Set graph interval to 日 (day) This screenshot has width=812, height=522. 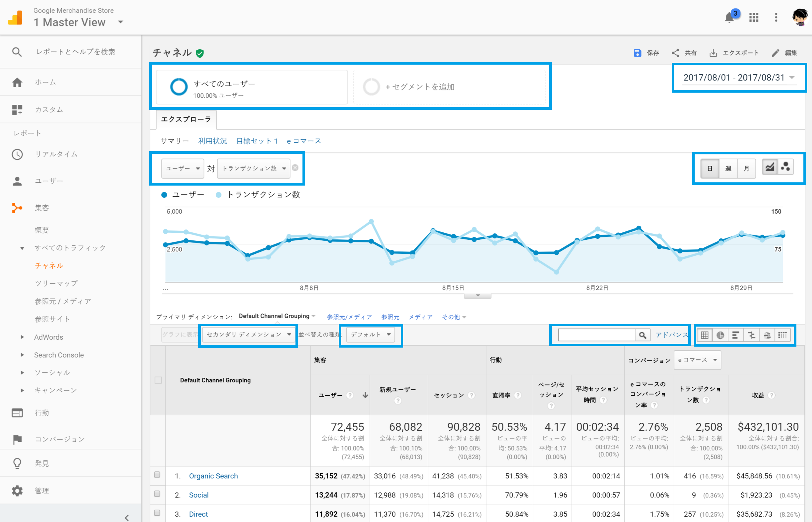(710, 168)
